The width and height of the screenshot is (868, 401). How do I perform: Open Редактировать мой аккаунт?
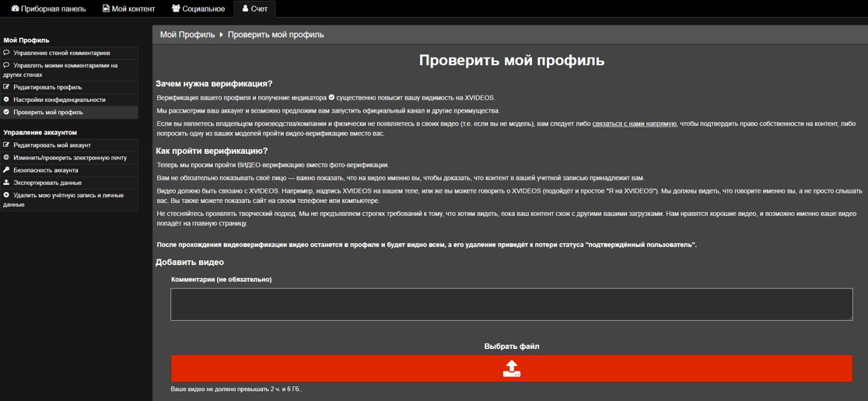(x=68, y=145)
